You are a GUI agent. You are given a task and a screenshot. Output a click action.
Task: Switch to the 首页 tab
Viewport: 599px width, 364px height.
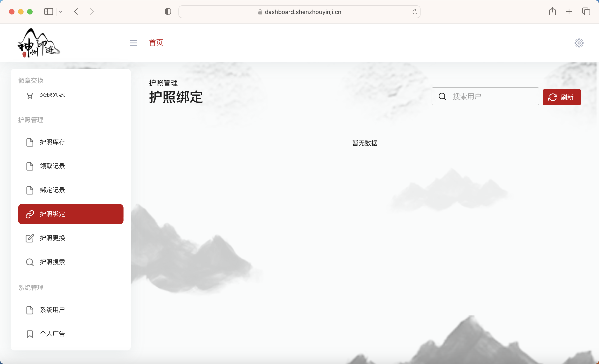[156, 43]
